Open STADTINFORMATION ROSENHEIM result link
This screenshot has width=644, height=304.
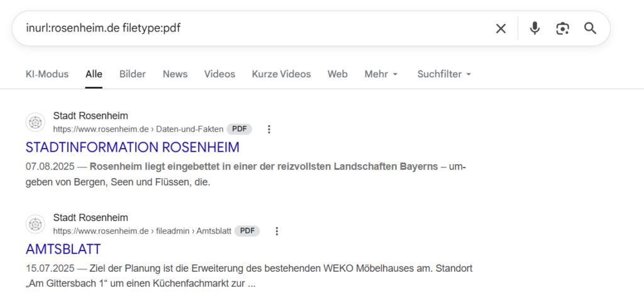point(133,147)
